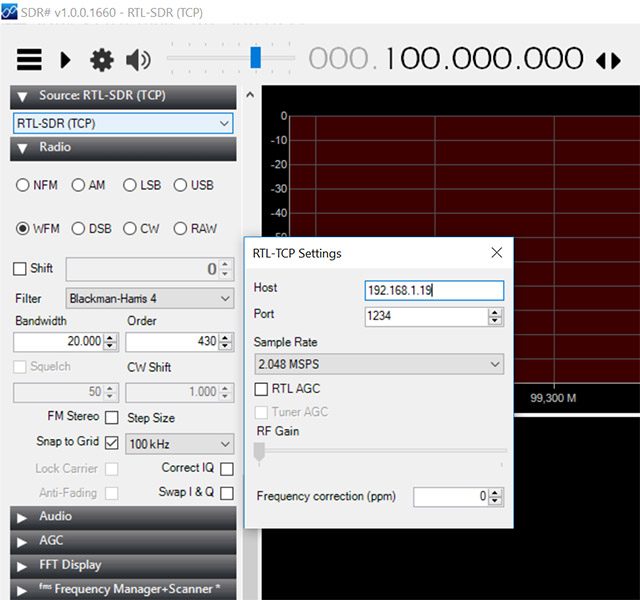The image size is (640, 600).
Task: Select NFM mode
Action: coord(36,185)
